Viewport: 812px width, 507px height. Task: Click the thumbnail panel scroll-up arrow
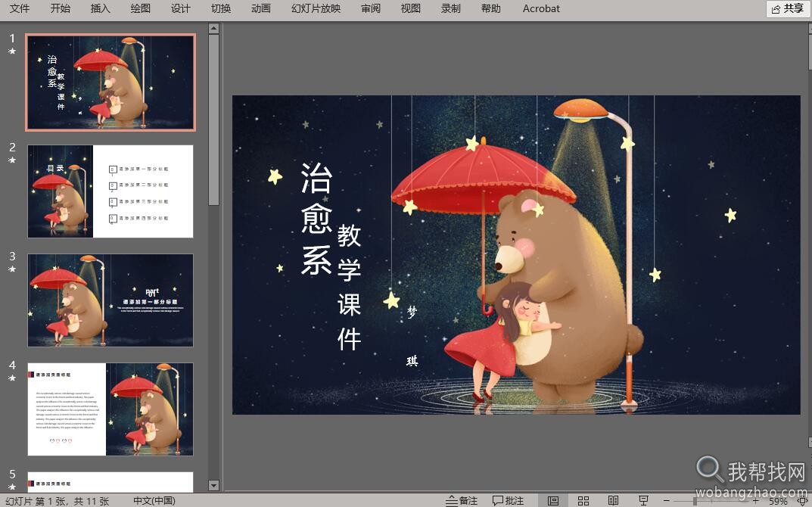coord(213,29)
